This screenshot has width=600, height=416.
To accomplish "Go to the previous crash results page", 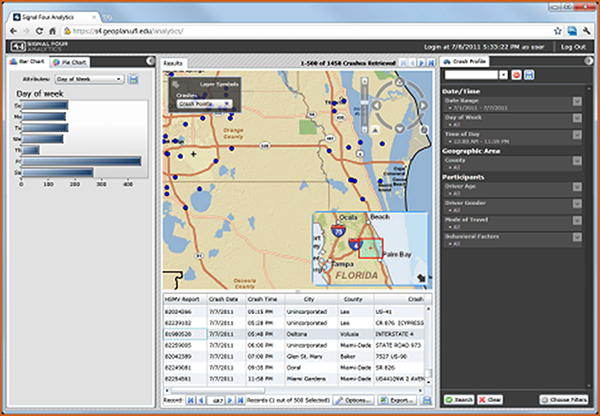I will (x=412, y=63).
